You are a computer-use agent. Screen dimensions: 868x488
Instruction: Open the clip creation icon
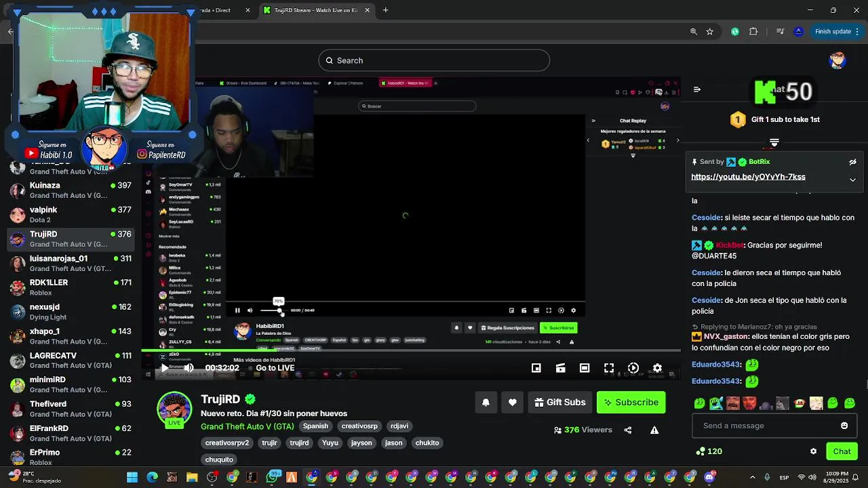pos(560,368)
